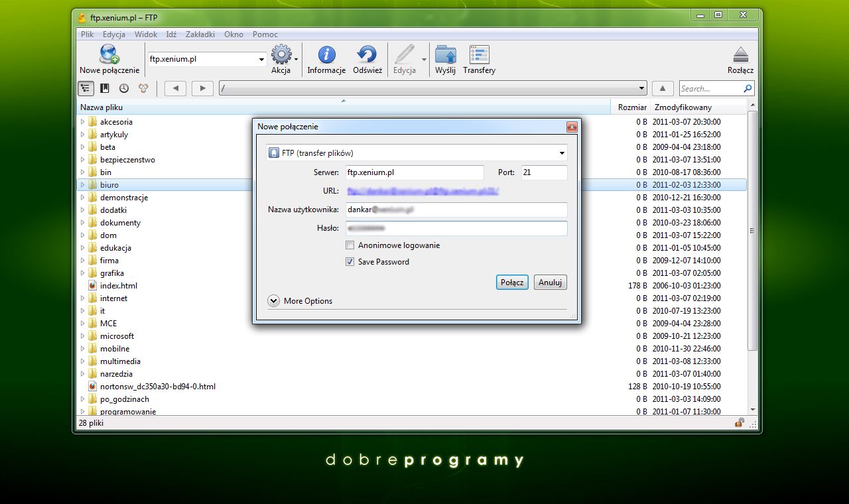Click into the Port field
This screenshot has width=849, height=504.
tap(544, 172)
